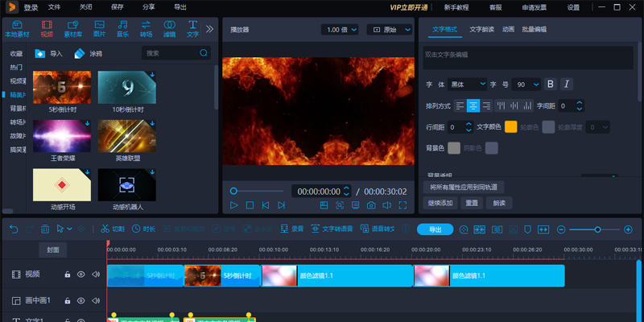644x322 pixels.
Task: Hide the 视频 track with eye icon
Action: tap(81, 275)
